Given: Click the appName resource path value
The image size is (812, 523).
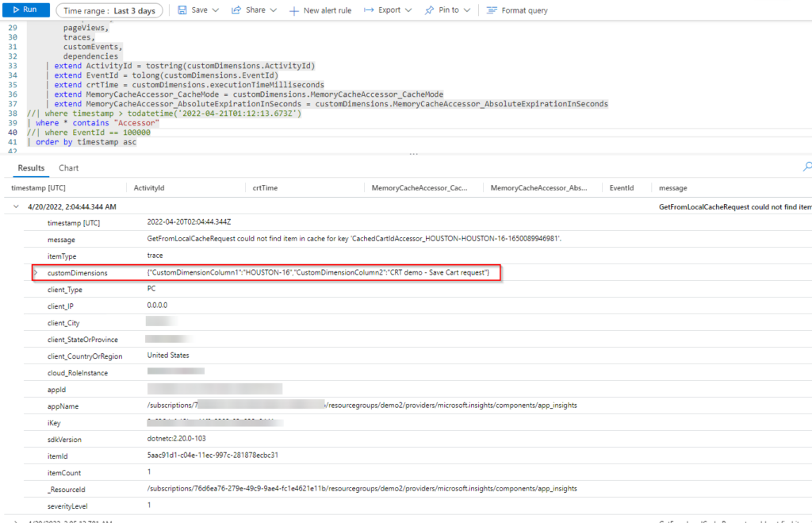Looking at the screenshot, I should pyautogui.click(x=362, y=406).
